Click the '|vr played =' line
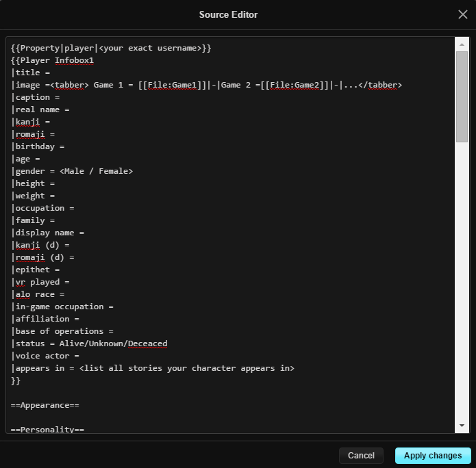 (x=40, y=282)
